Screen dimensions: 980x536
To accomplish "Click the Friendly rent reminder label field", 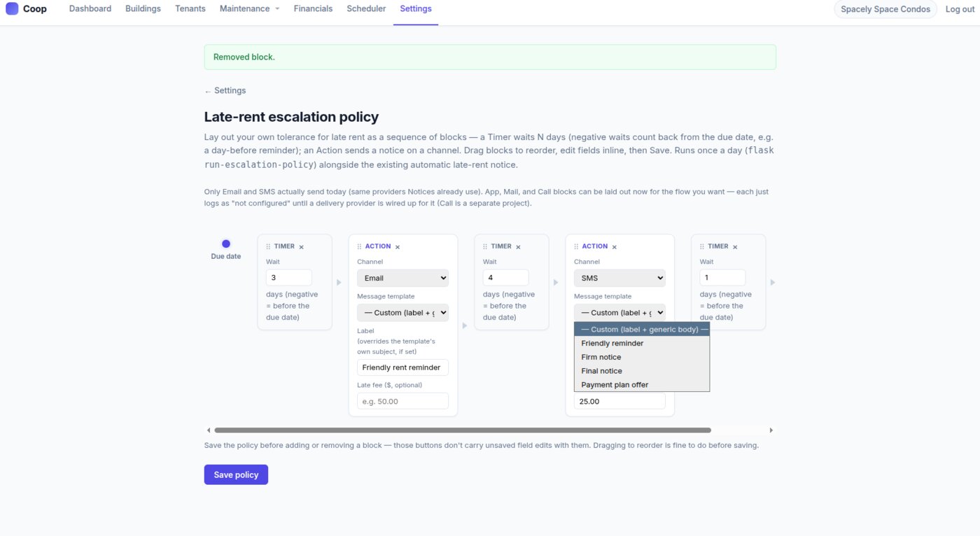I will tap(402, 368).
